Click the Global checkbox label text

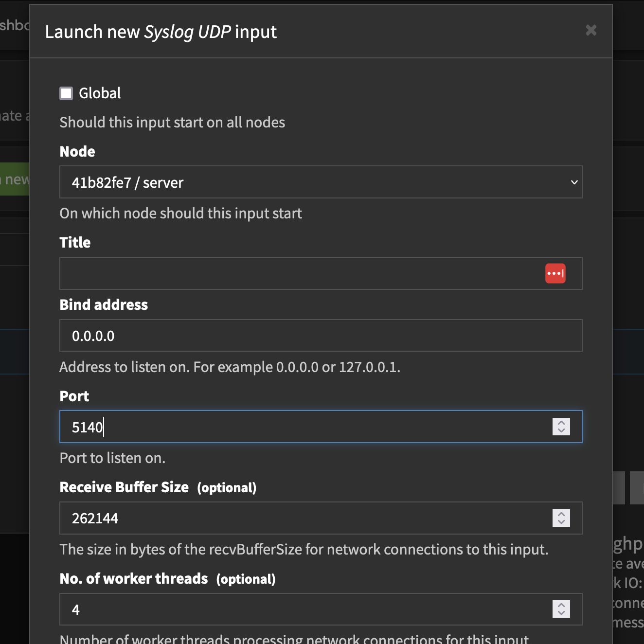(100, 93)
